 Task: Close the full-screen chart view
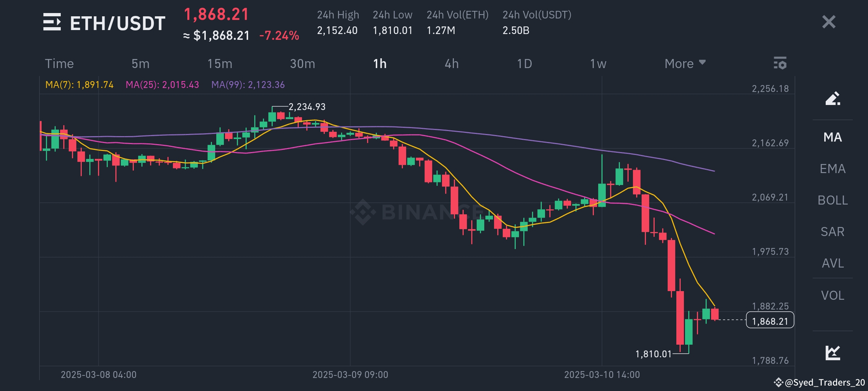point(829,22)
